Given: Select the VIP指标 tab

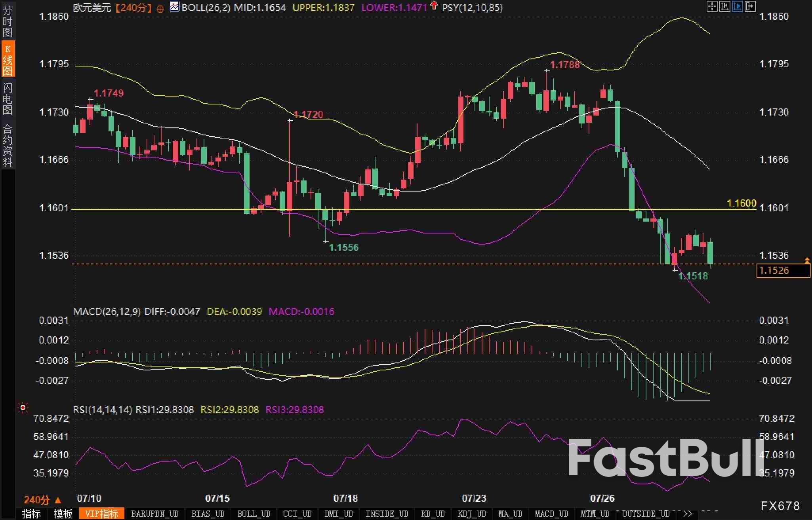Looking at the screenshot, I should (x=102, y=514).
